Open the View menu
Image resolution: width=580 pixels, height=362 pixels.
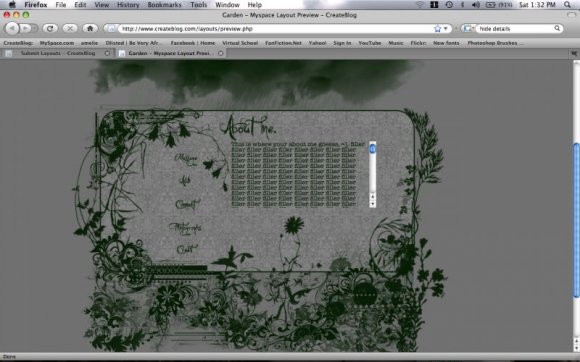coord(102,5)
